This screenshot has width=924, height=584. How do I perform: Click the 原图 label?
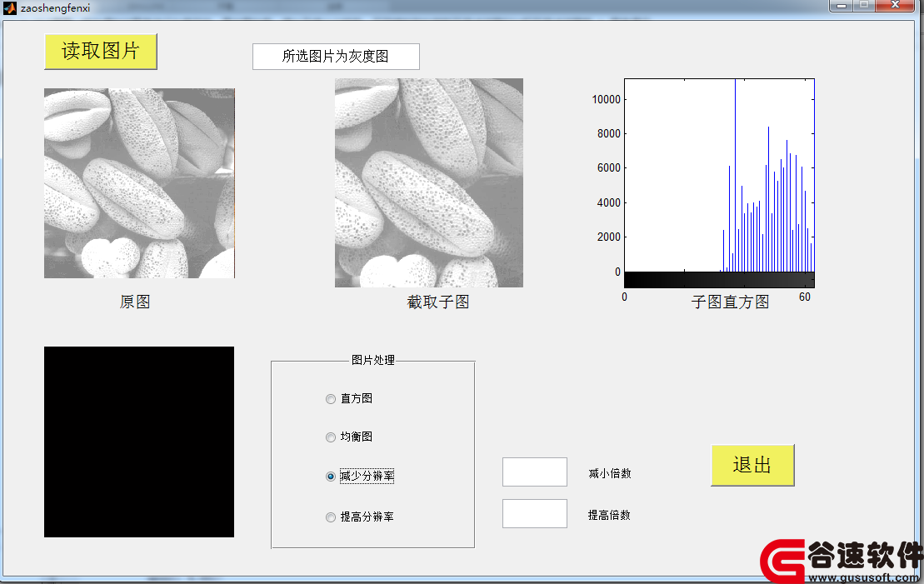tap(135, 302)
